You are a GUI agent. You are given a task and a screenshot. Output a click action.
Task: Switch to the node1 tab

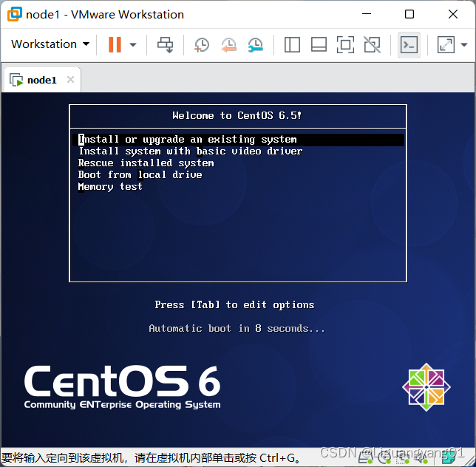pos(41,80)
